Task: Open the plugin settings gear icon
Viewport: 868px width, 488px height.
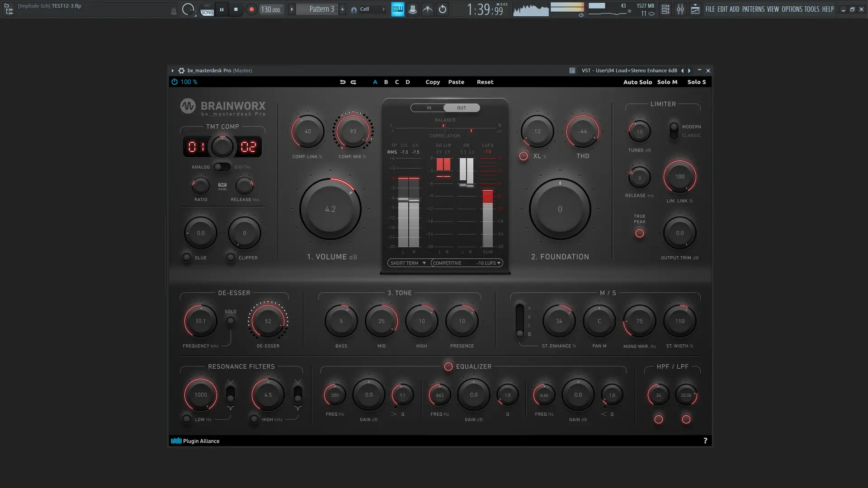Action: [181, 70]
